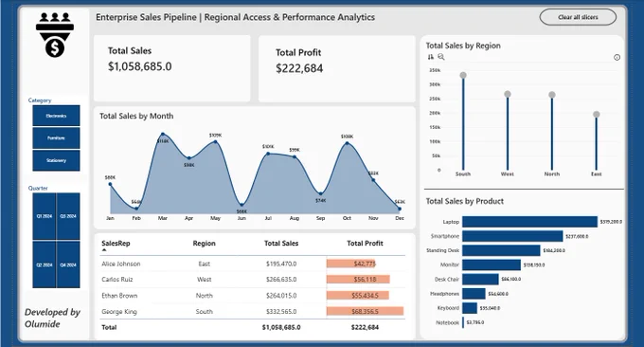Click the Category slicer header label

pyautogui.click(x=40, y=100)
